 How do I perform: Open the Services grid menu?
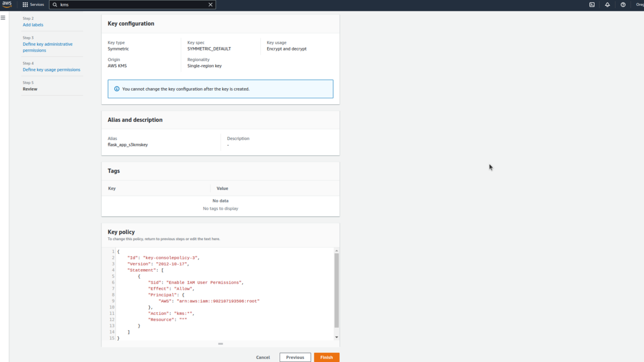pos(33,4)
